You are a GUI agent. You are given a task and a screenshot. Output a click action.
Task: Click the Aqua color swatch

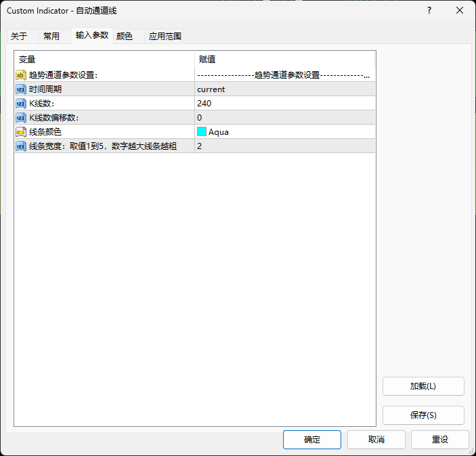pos(202,132)
